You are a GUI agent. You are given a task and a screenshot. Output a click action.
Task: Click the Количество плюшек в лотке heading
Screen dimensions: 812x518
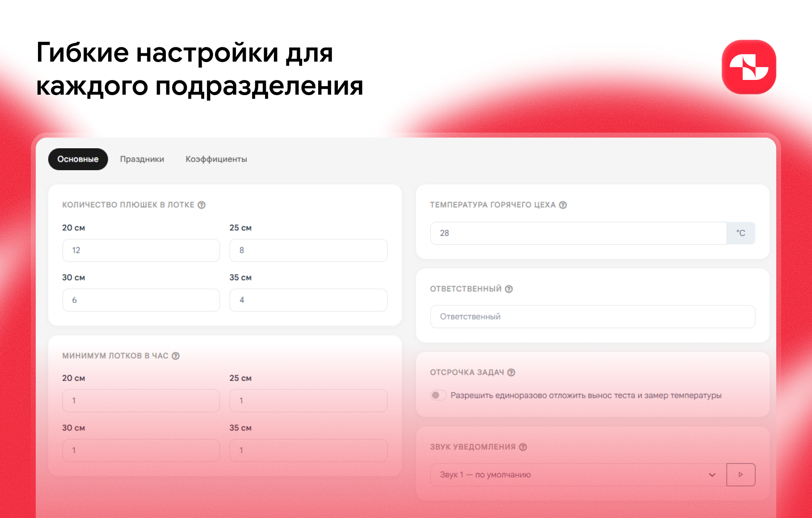click(x=128, y=205)
